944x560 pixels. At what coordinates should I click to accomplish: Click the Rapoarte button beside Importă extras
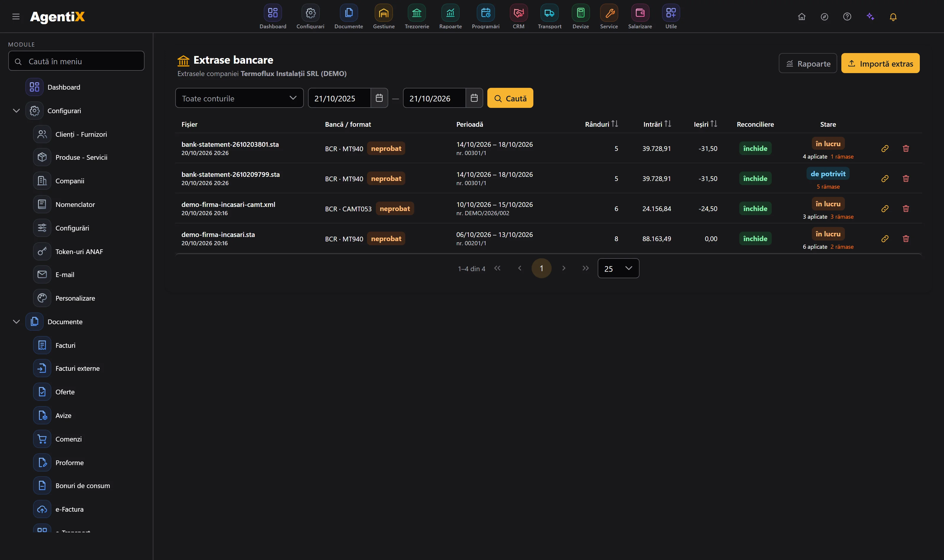coord(808,63)
